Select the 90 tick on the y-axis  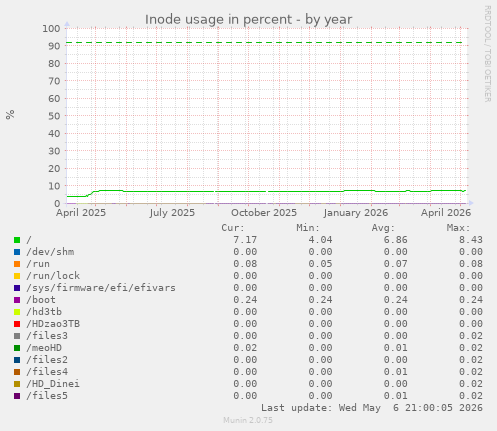click(x=54, y=46)
